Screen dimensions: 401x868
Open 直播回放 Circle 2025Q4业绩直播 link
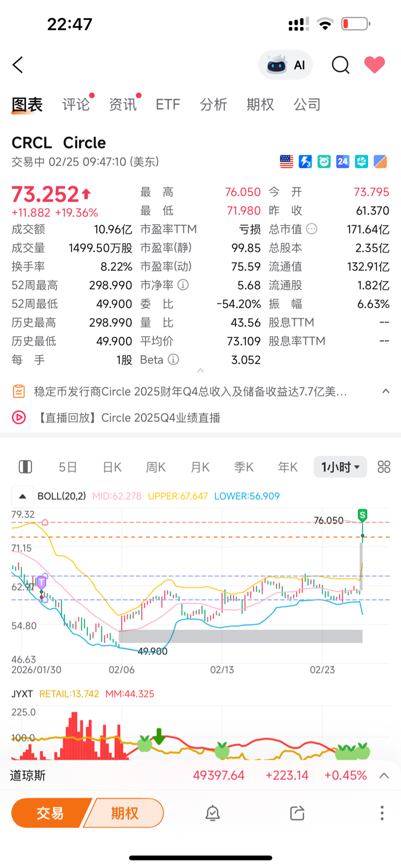pos(127,418)
